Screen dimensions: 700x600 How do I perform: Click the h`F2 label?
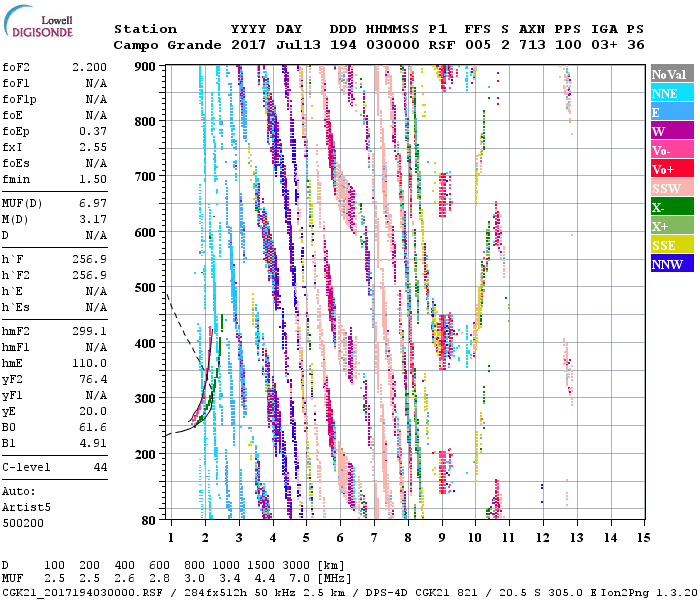click(16, 275)
